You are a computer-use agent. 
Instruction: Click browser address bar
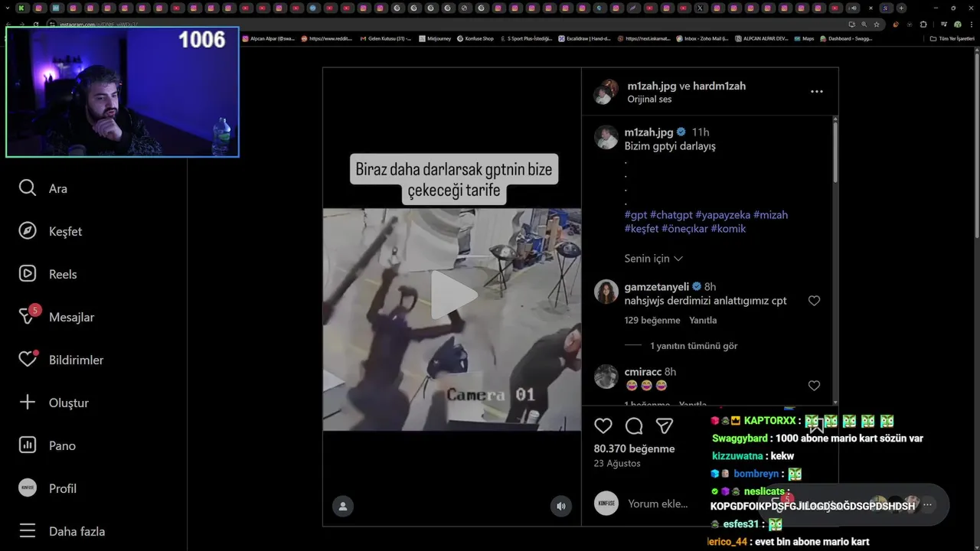pyautogui.click(x=444, y=24)
